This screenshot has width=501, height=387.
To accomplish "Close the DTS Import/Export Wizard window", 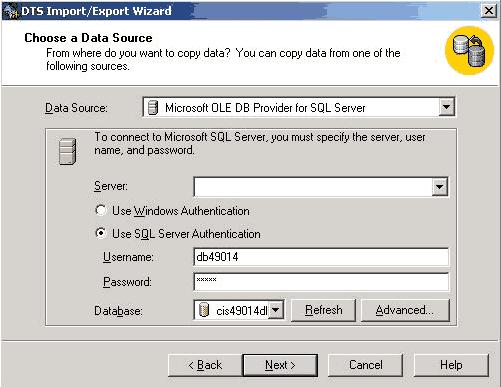I will pos(489,11).
